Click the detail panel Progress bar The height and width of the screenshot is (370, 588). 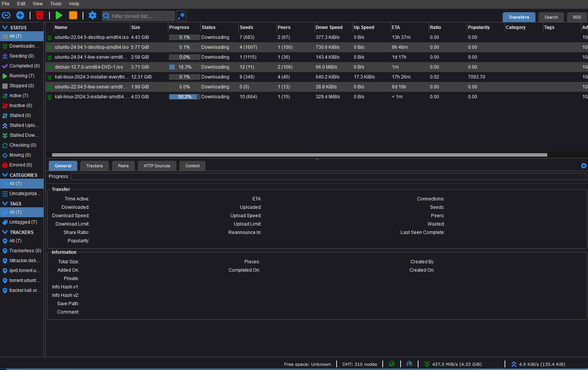coord(328,176)
